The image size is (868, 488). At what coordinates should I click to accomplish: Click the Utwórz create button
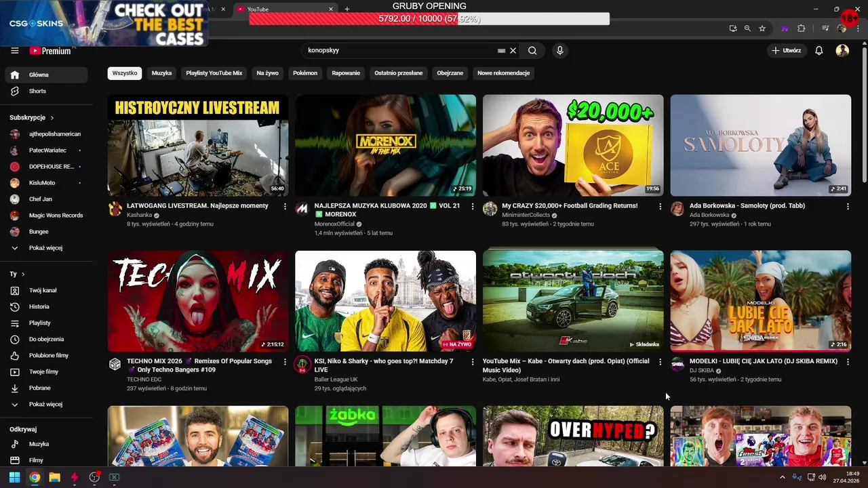click(x=787, y=51)
